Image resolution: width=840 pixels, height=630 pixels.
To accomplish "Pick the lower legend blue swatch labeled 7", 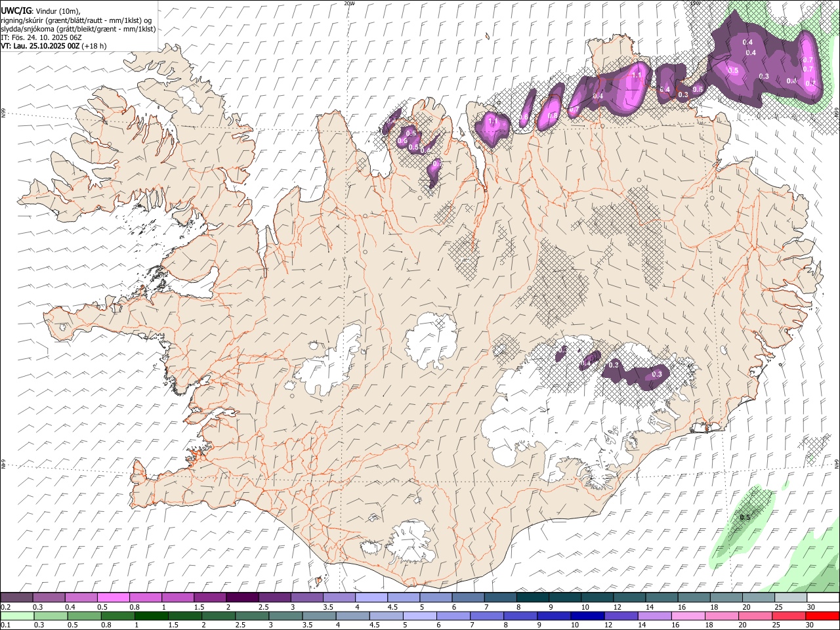I will [487, 616].
